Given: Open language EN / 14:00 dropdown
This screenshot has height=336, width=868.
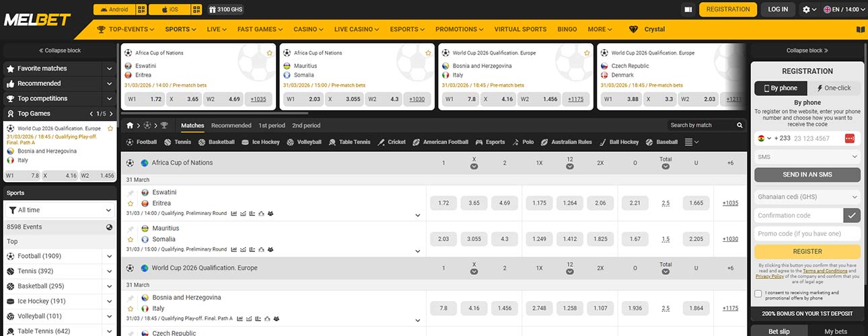Looking at the screenshot, I should [843, 9].
